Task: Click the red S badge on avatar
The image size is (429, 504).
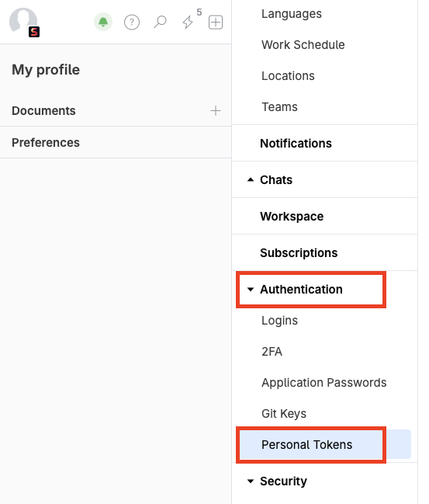Action: [34, 32]
